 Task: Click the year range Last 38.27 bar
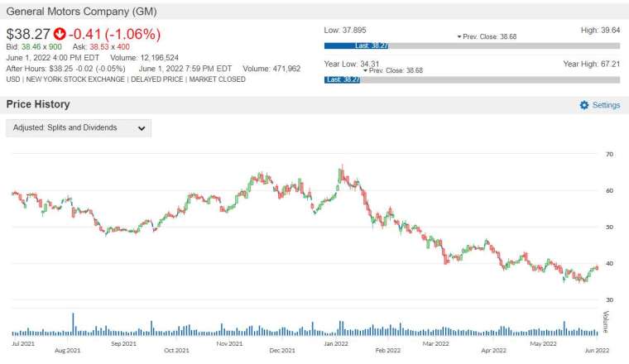point(342,79)
